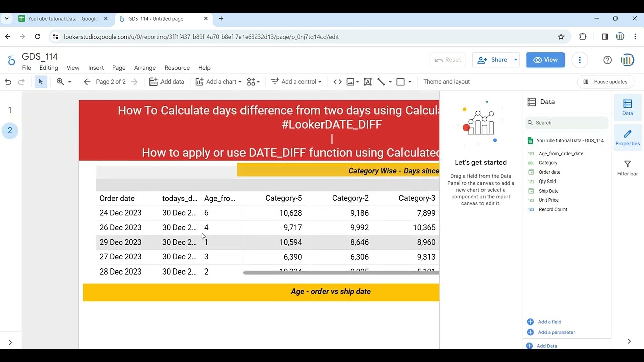Open the Resource menu
Screen dimensions: 644x362
pyautogui.click(x=177, y=68)
